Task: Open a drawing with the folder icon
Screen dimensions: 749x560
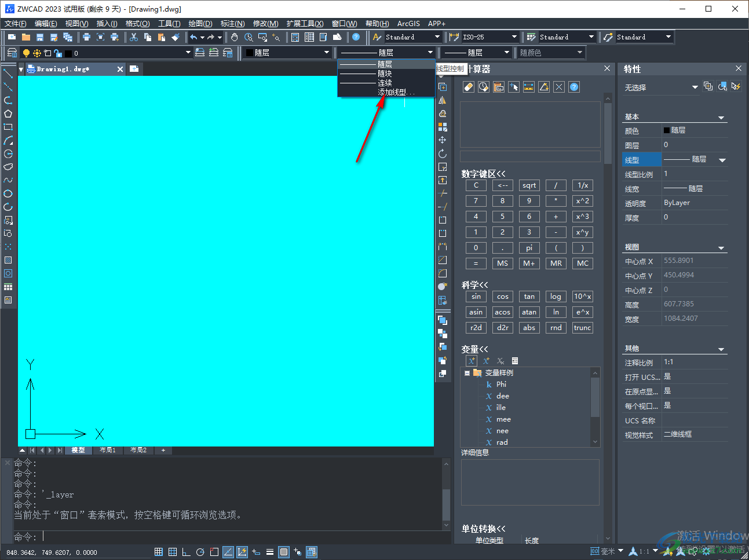Action: coord(26,37)
